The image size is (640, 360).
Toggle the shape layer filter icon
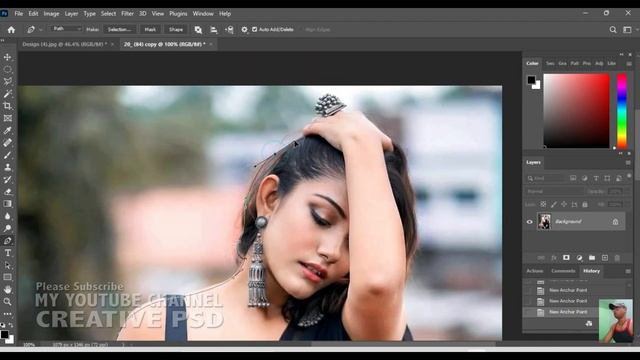pos(607,178)
